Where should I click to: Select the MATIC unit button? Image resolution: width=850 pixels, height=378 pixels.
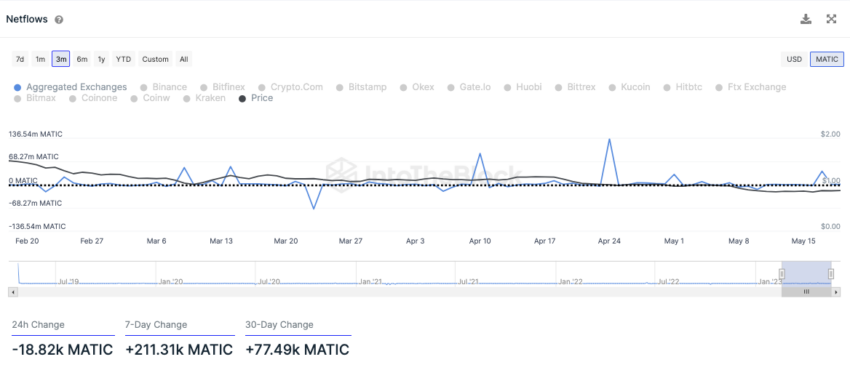tap(827, 59)
